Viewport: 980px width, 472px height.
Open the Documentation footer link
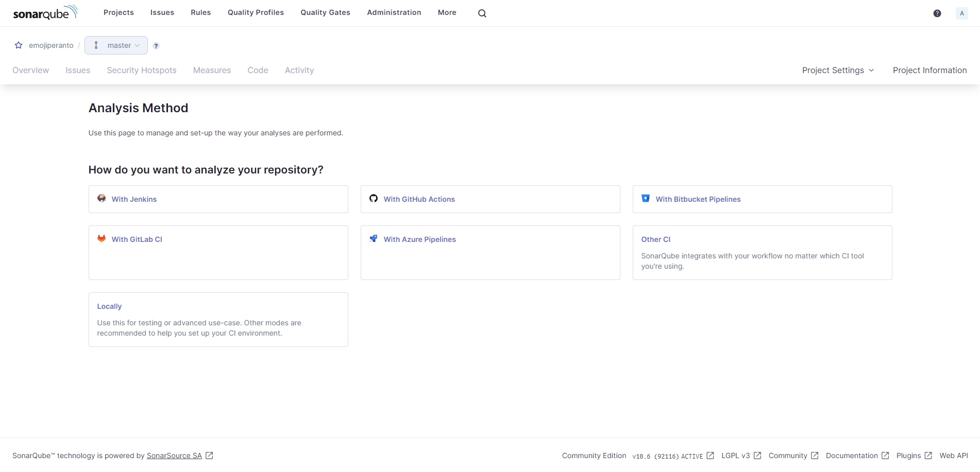(852, 456)
